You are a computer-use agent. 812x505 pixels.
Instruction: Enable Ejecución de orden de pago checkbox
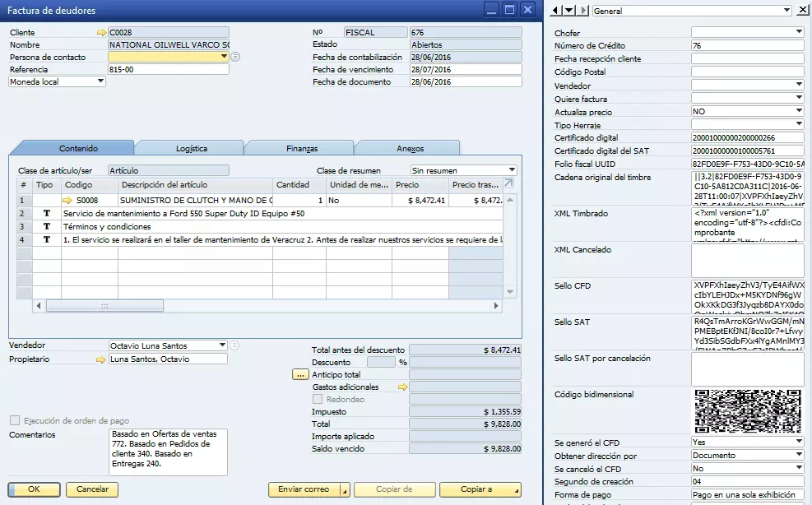14,420
